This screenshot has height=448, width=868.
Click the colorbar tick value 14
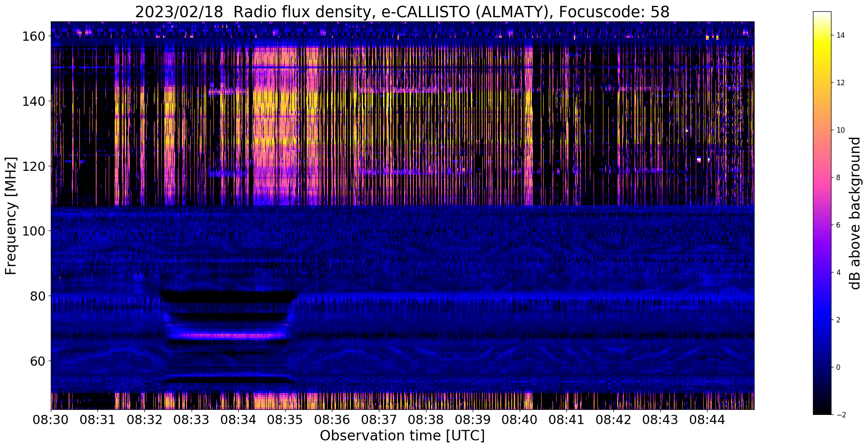[840, 35]
